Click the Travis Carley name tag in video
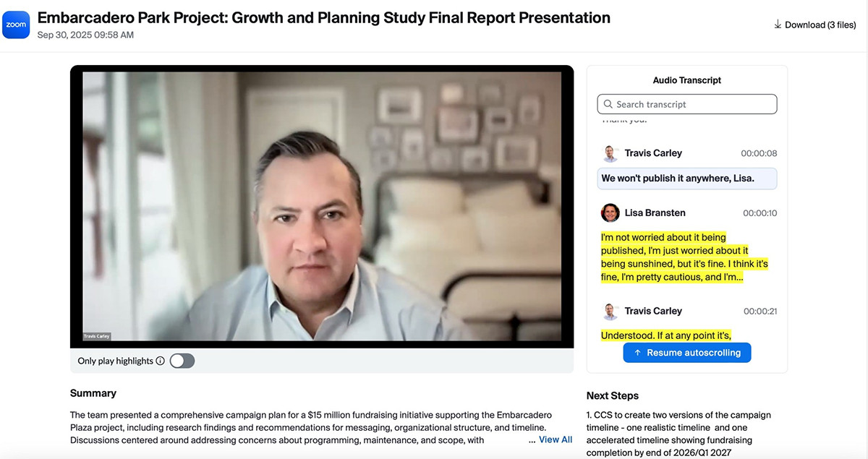 coord(96,337)
